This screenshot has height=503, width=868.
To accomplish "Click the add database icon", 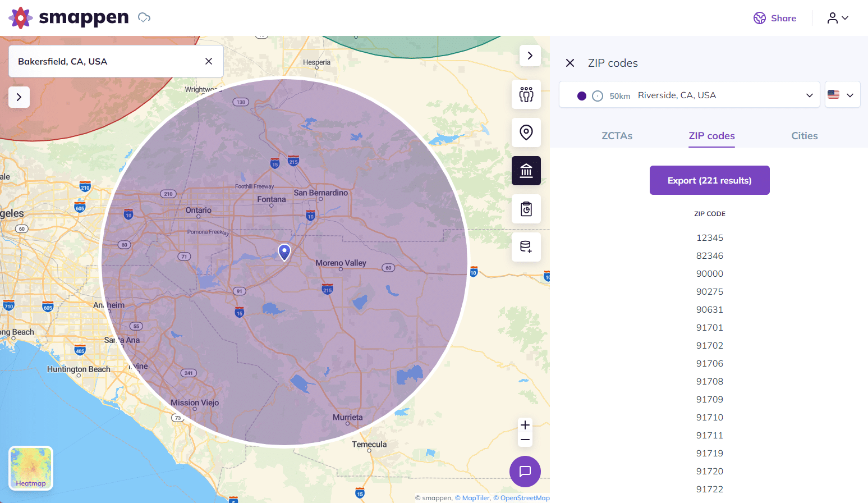I will click(526, 247).
